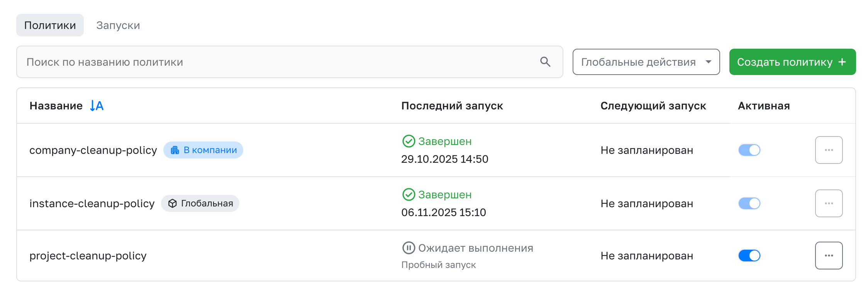Disable the toggle for instance-cleanup-policy
Screen dimensions: 868x300
(749, 203)
